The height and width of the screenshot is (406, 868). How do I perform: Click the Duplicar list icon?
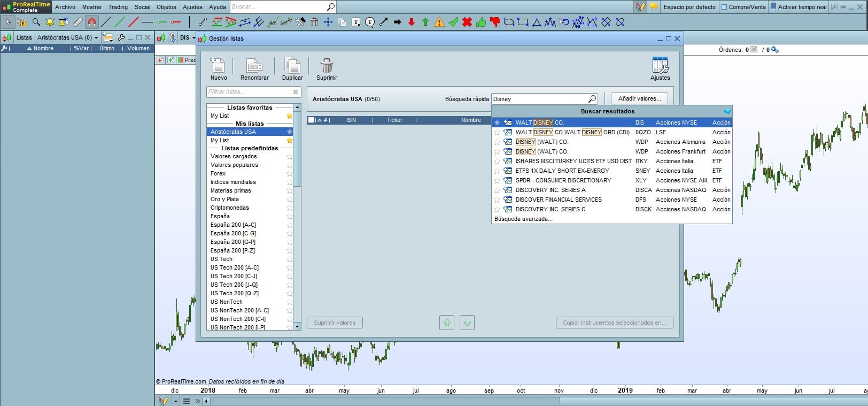292,65
